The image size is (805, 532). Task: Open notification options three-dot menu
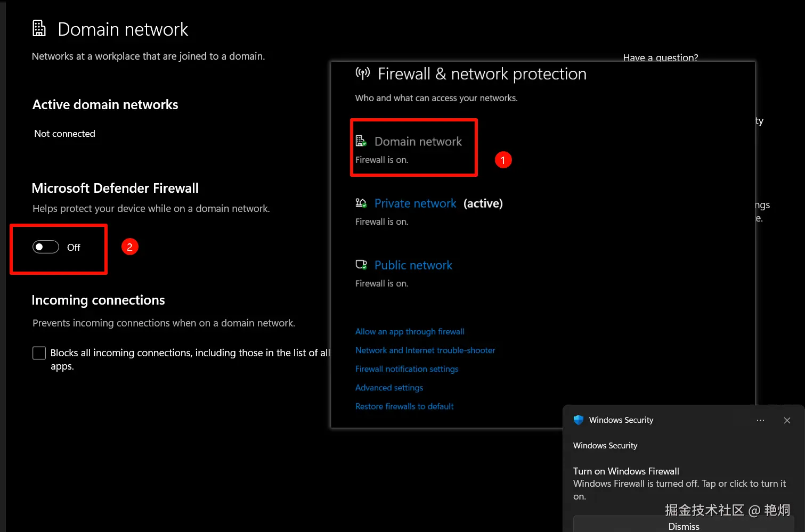tap(760, 420)
